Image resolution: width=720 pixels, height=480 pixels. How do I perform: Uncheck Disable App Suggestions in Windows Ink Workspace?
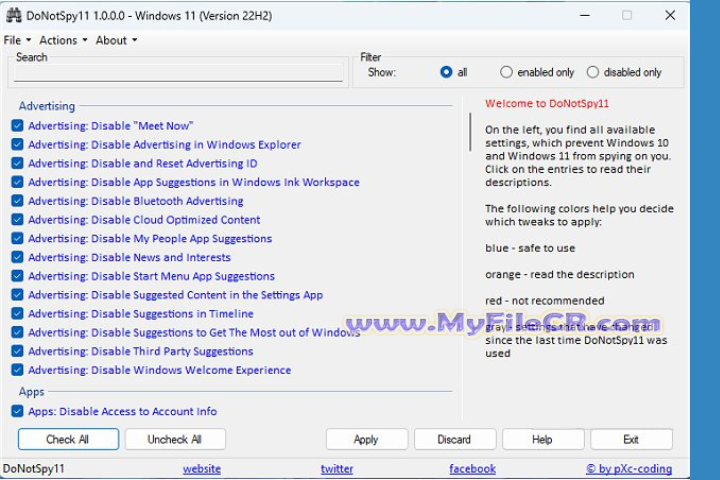pos(17,182)
